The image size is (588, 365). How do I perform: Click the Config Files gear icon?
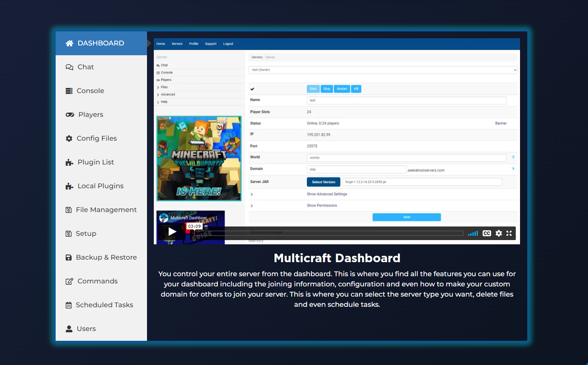[69, 139]
